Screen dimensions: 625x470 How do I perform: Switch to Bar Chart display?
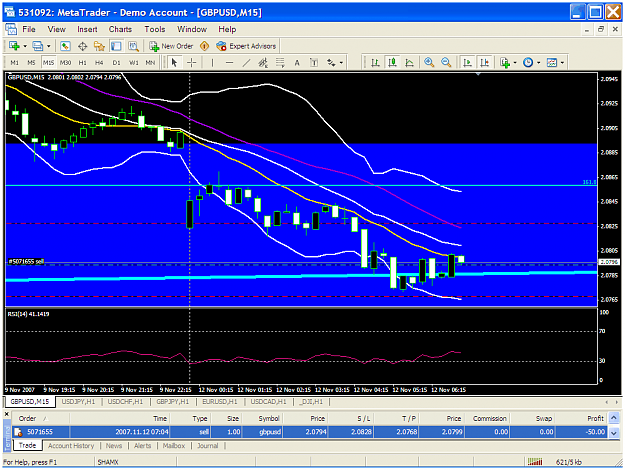click(x=375, y=63)
